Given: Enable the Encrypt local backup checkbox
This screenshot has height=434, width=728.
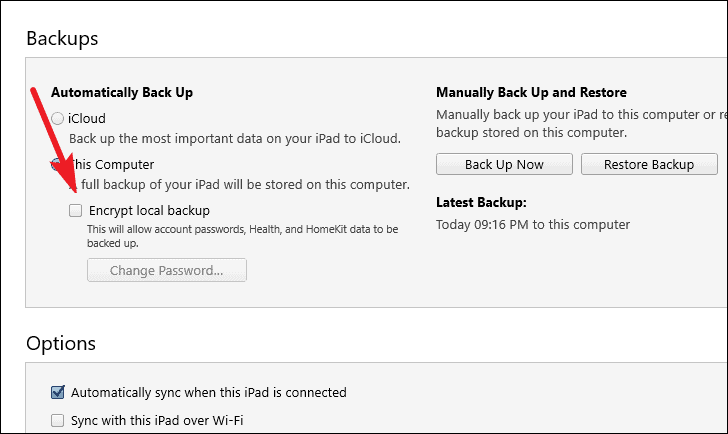Looking at the screenshot, I should pos(75,210).
